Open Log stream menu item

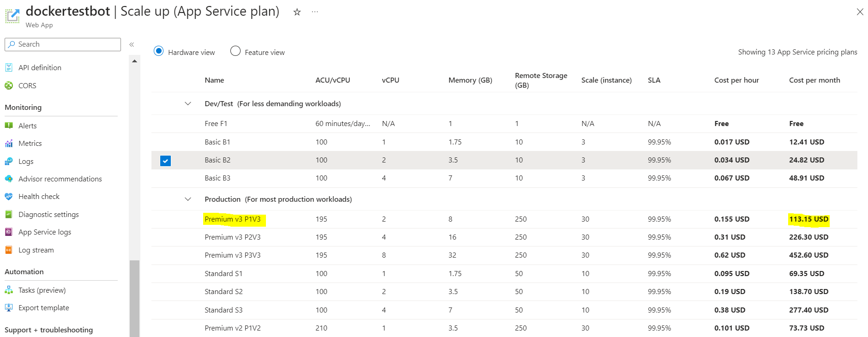pos(36,250)
